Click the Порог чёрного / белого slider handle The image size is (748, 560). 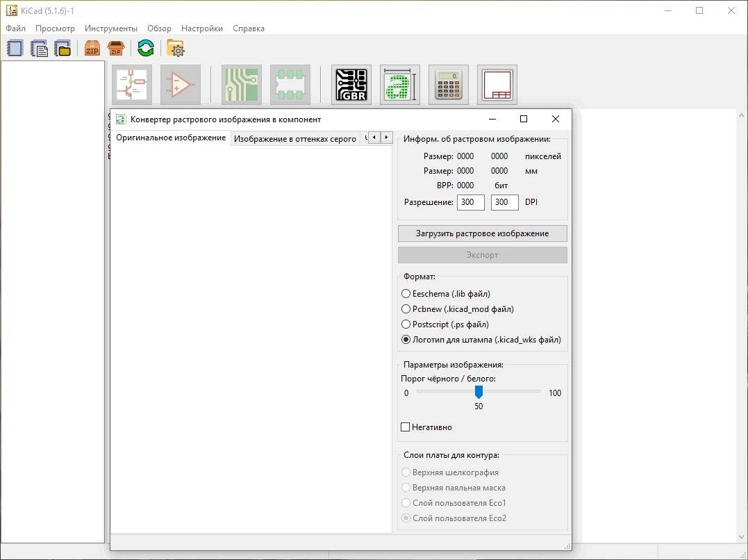click(x=479, y=392)
